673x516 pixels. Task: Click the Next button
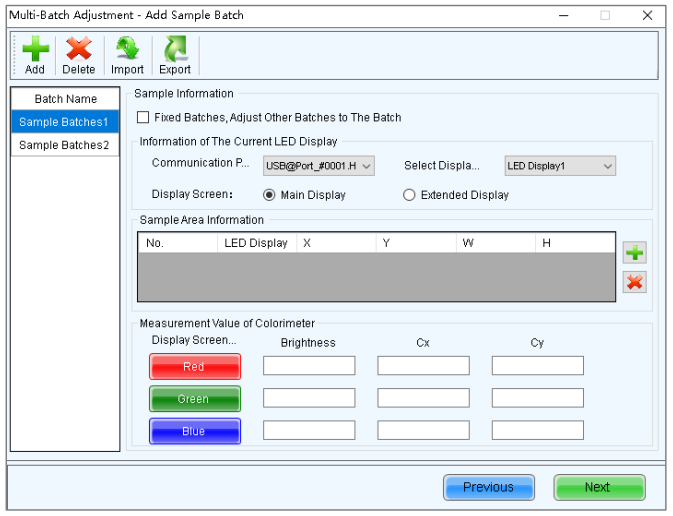coord(599,487)
